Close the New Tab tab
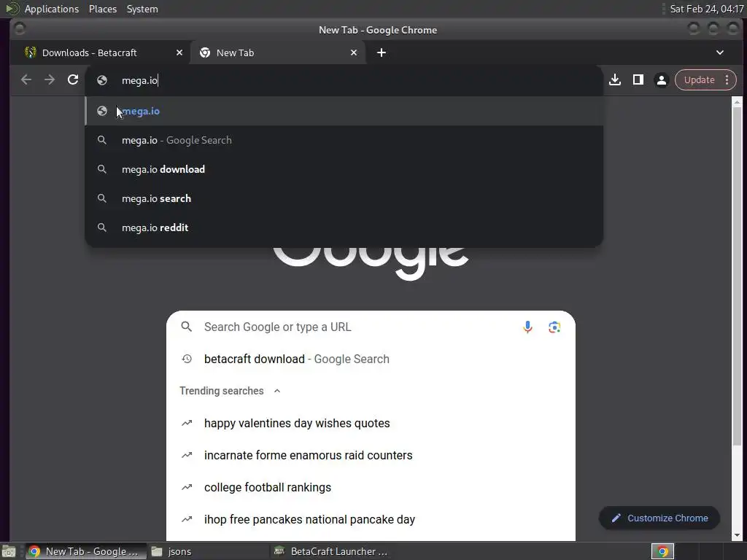Screen dimensions: 747x560 tap(354, 52)
